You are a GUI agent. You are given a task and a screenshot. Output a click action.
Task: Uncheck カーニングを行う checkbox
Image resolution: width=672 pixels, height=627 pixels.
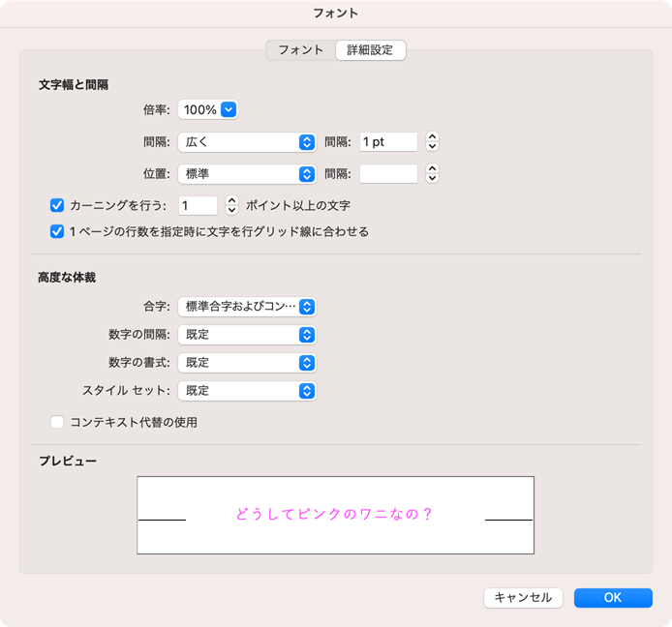(57, 205)
